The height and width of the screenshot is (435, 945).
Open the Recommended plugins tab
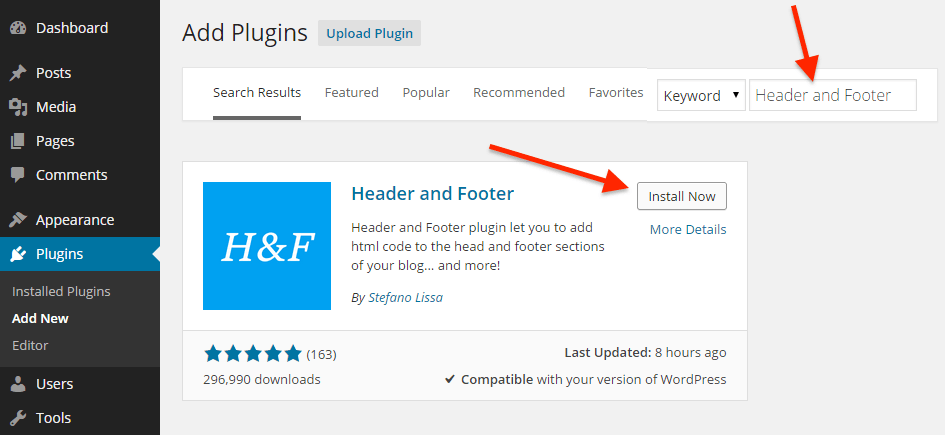(x=519, y=93)
